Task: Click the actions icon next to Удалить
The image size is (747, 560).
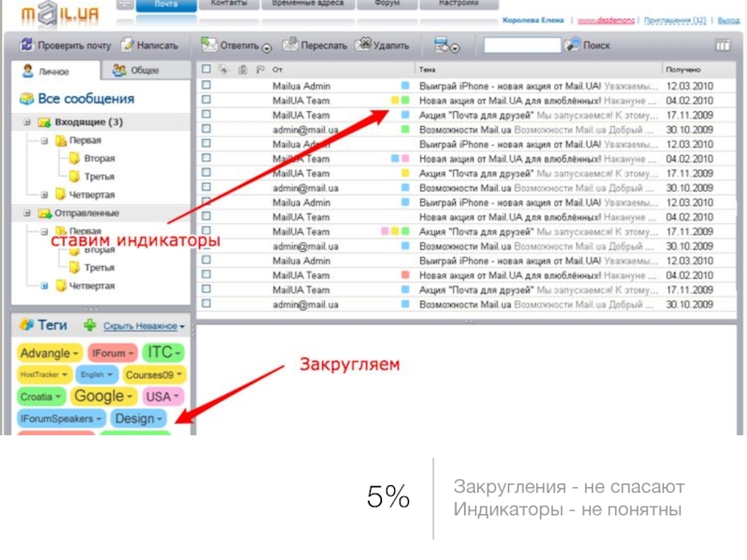Action: (446, 45)
